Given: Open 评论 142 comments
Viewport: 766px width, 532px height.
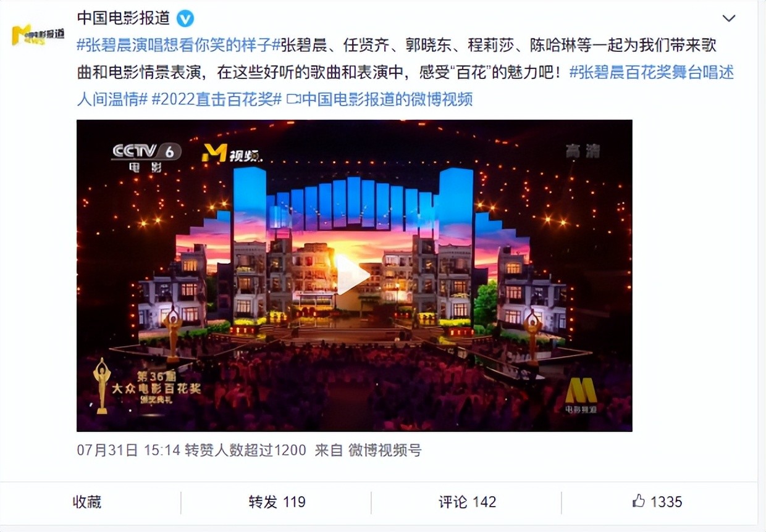Looking at the screenshot, I should pos(468,502).
